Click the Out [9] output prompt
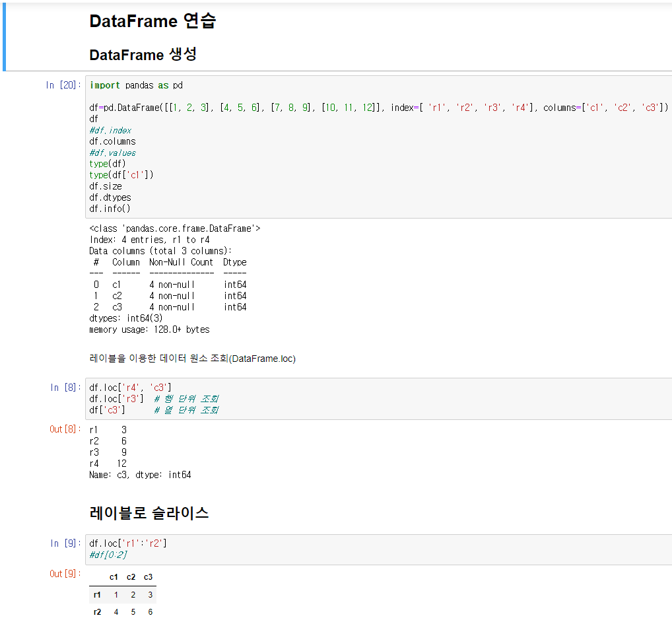The width and height of the screenshot is (672, 626). (x=65, y=574)
